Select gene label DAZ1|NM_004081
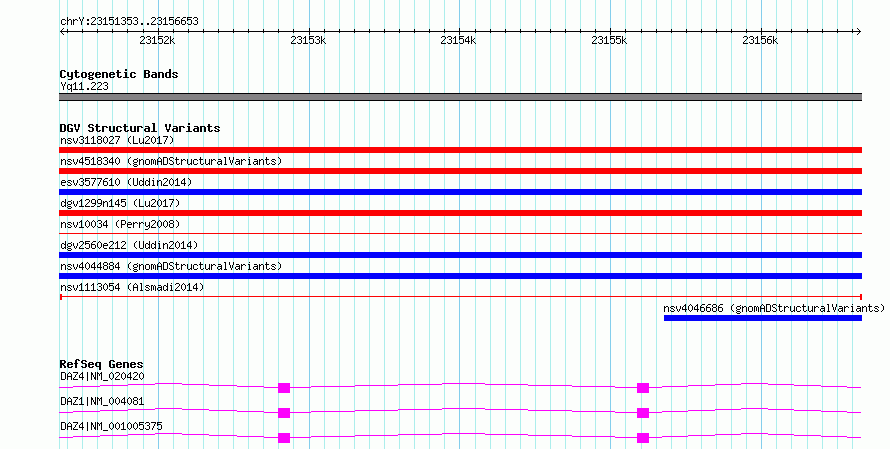The width and height of the screenshot is (890, 449). point(102,401)
